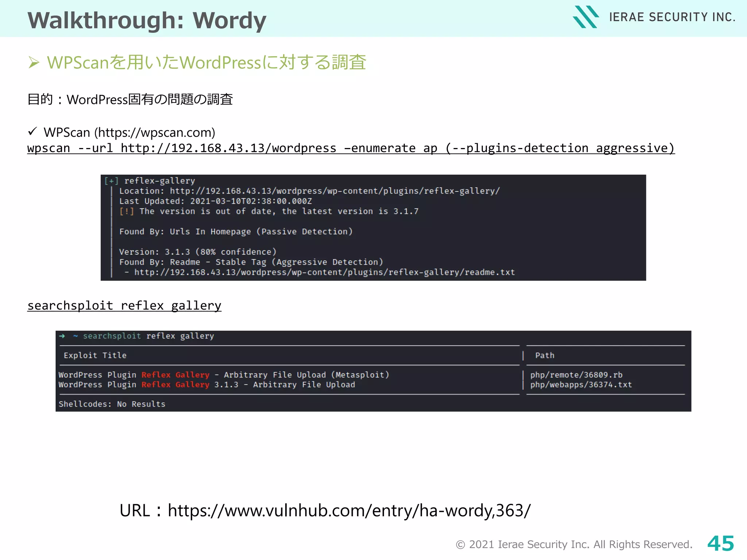Select the searchsploit command in terminal prompt
This screenshot has height=560, width=747.
148,336
